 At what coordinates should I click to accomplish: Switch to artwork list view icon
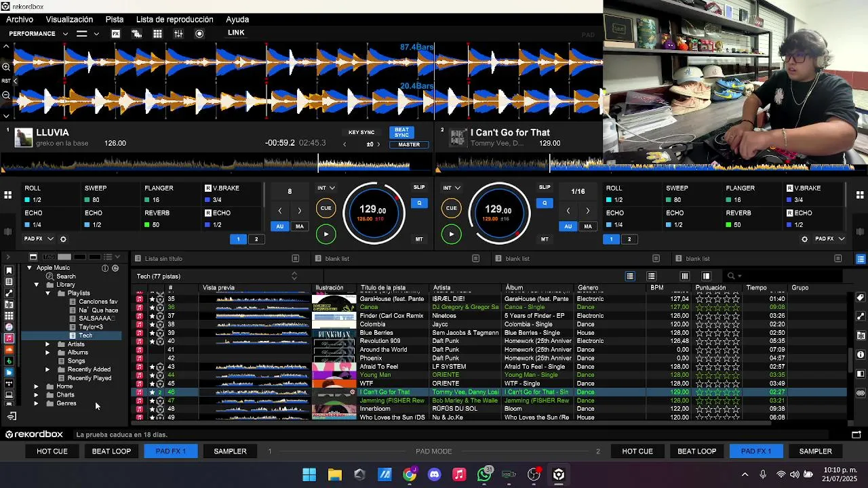pyautogui.click(x=651, y=276)
